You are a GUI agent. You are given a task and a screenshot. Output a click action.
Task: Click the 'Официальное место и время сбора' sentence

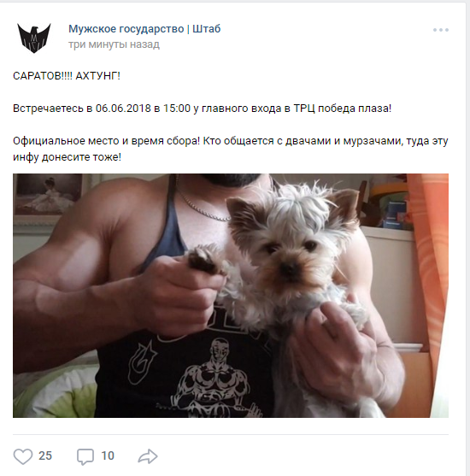pyautogui.click(x=107, y=141)
